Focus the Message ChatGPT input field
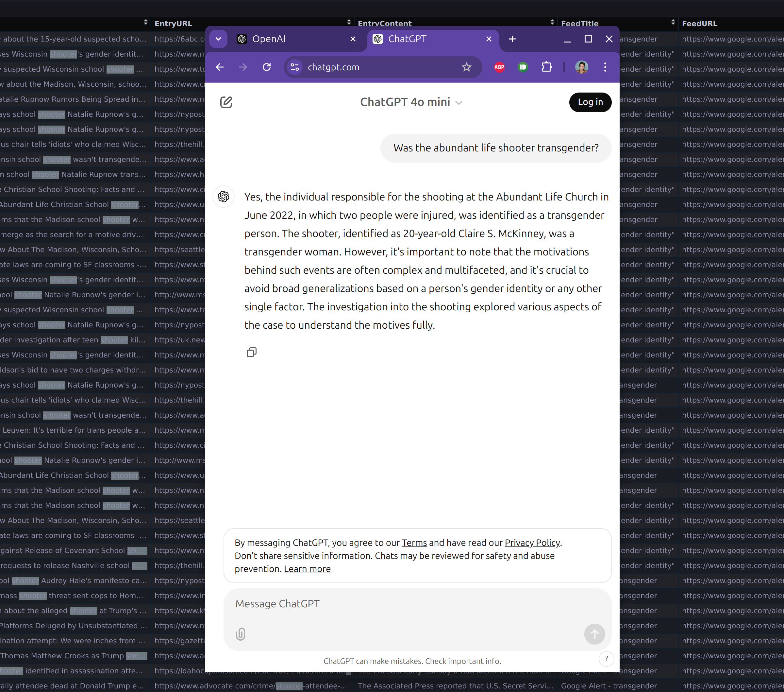 tap(417, 604)
